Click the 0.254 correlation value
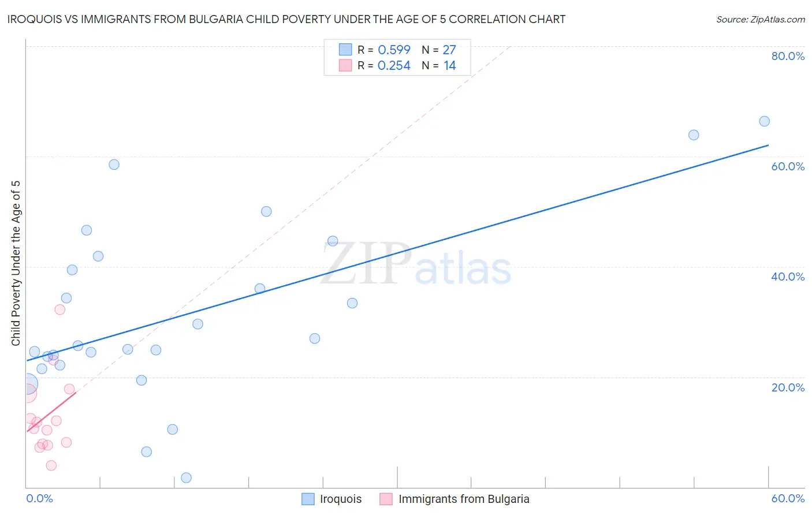812x515 pixels. tap(394, 66)
